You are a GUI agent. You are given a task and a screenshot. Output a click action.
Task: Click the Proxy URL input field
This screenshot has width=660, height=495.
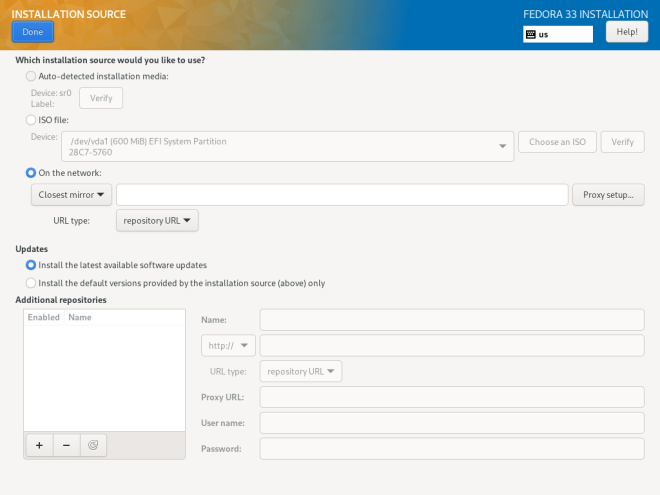coord(451,397)
